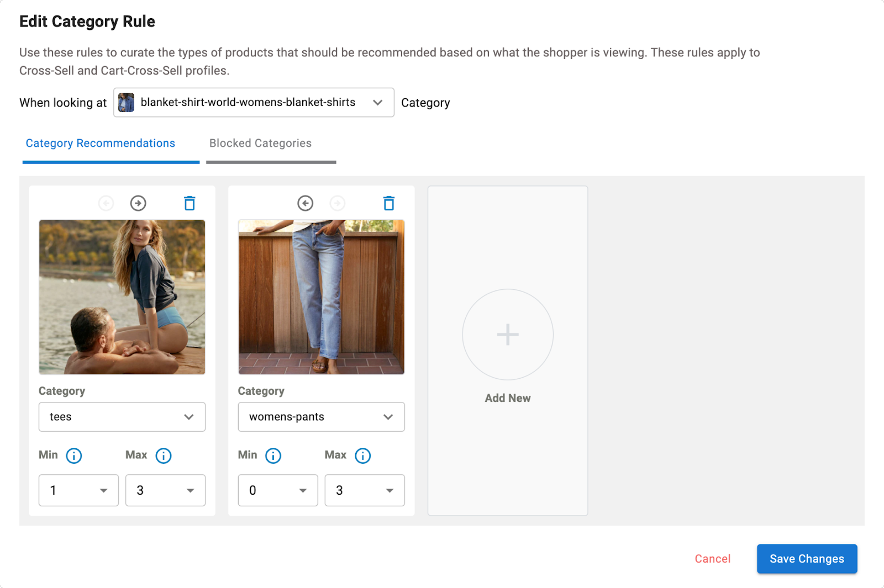Screen dimensions: 884x588
Task: Open Max dropdown showing 3 for womens-pants
Action: coord(365,490)
